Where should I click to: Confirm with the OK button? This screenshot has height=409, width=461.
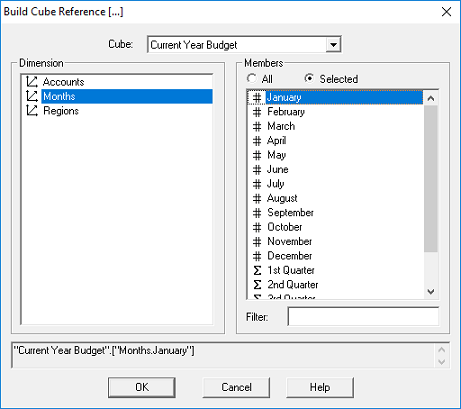point(142,387)
